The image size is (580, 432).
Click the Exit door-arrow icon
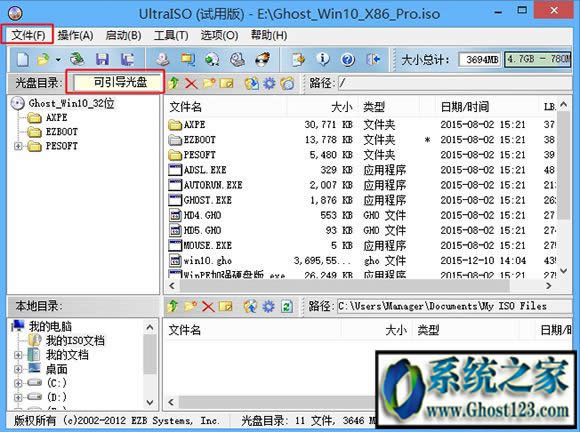click(x=373, y=59)
